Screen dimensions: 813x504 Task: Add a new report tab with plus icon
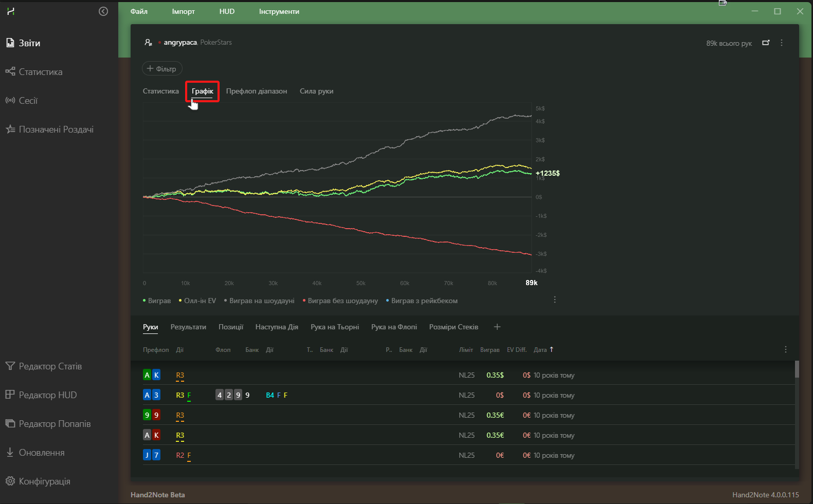point(497,327)
